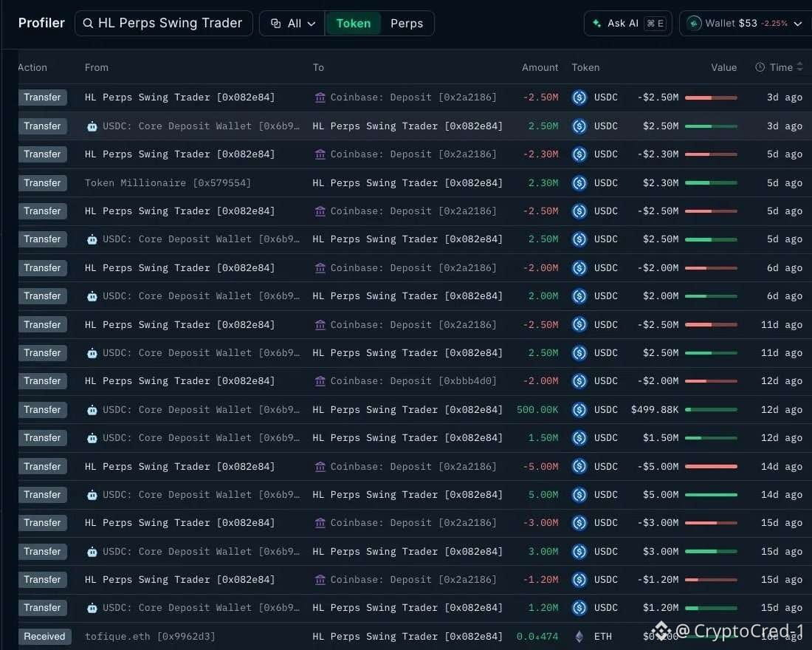Open Token Millionaire [0x579554] address

click(x=168, y=183)
